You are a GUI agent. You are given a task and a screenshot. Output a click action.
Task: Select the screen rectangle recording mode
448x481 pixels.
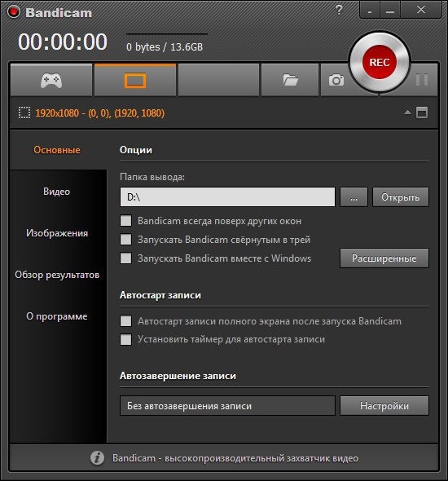click(x=135, y=81)
